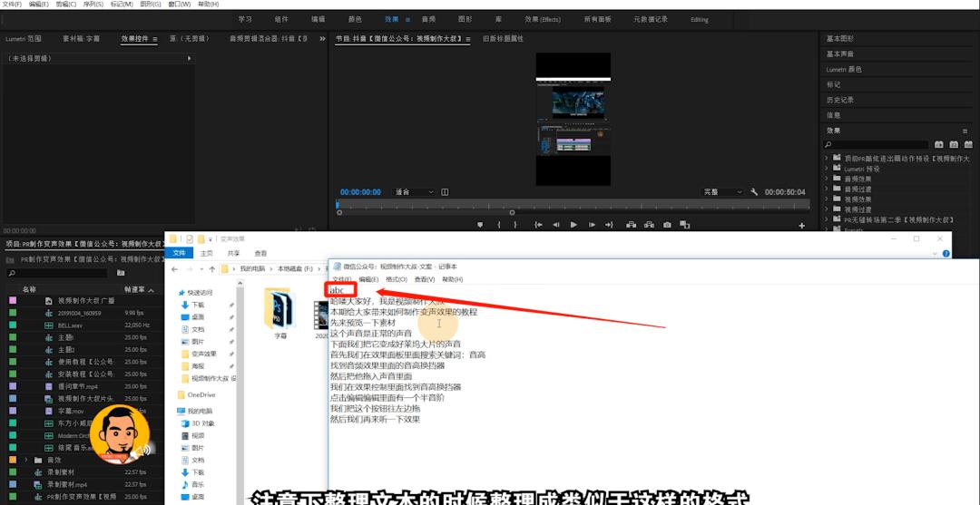The height and width of the screenshot is (505, 980).
Task: Click the new bin folder icon in Project panel
Action: coord(121,274)
